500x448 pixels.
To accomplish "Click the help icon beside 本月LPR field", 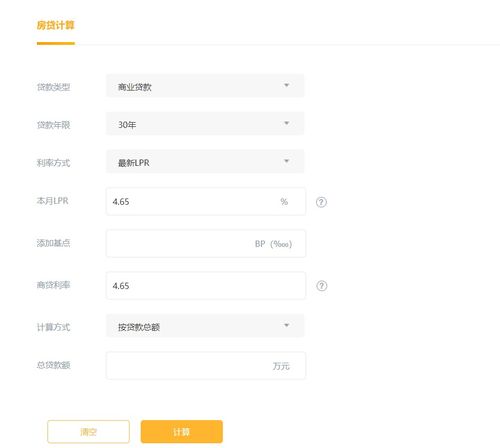I will pos(321,202).
